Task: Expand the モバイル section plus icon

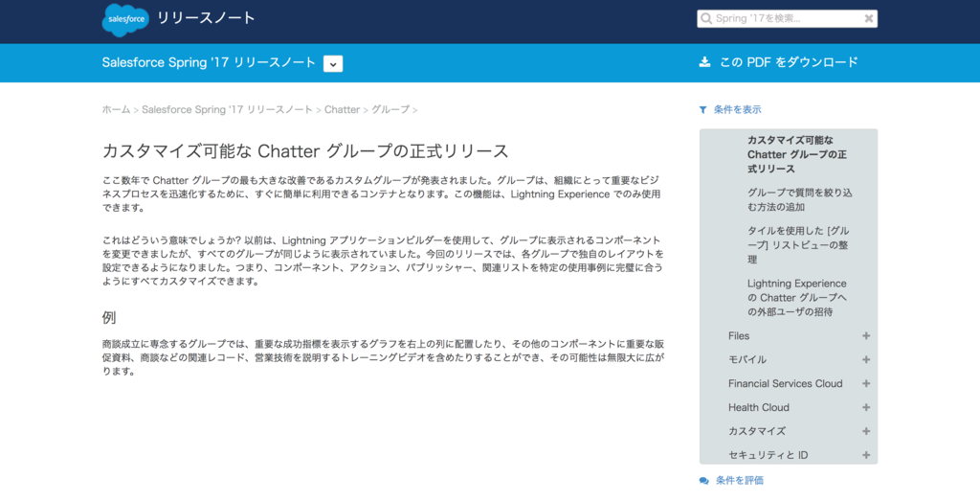Action: [866, 359]
